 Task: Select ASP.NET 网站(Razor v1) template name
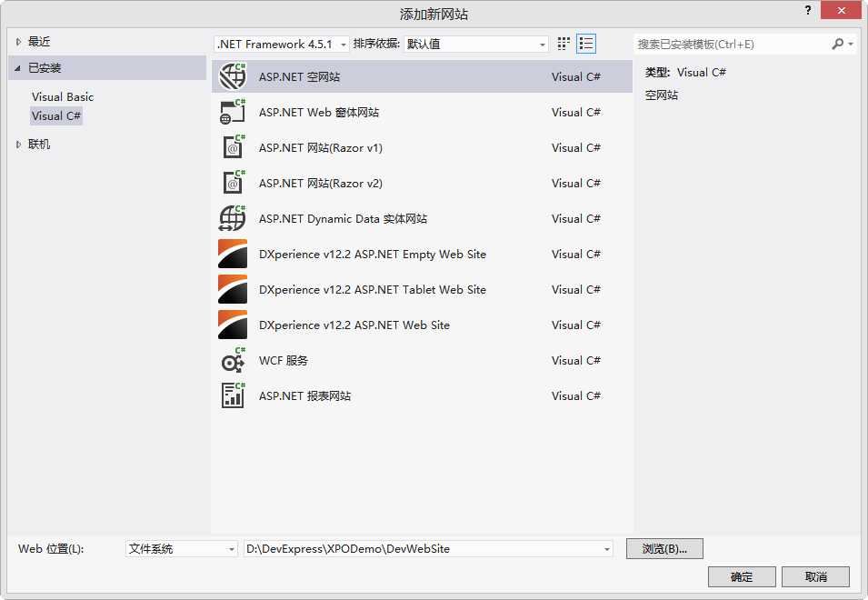(x=321, y=147)
